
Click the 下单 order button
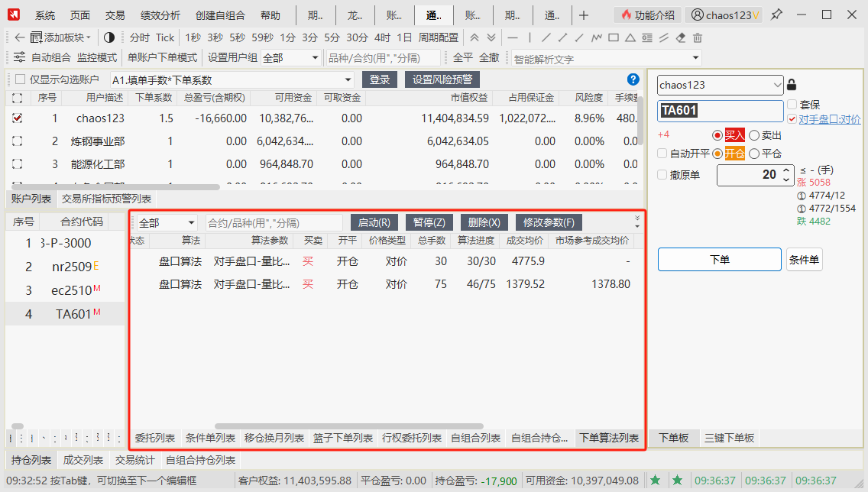point(719,260)
